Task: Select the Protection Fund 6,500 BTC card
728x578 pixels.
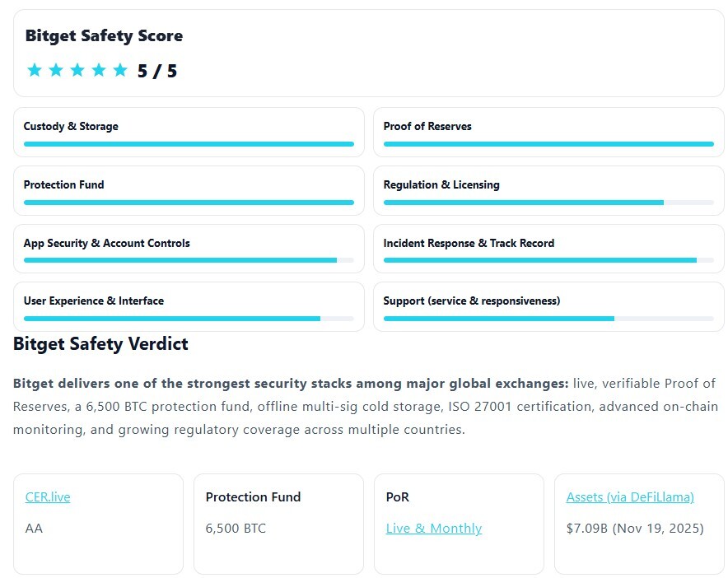Action: [x=278, y=524]
